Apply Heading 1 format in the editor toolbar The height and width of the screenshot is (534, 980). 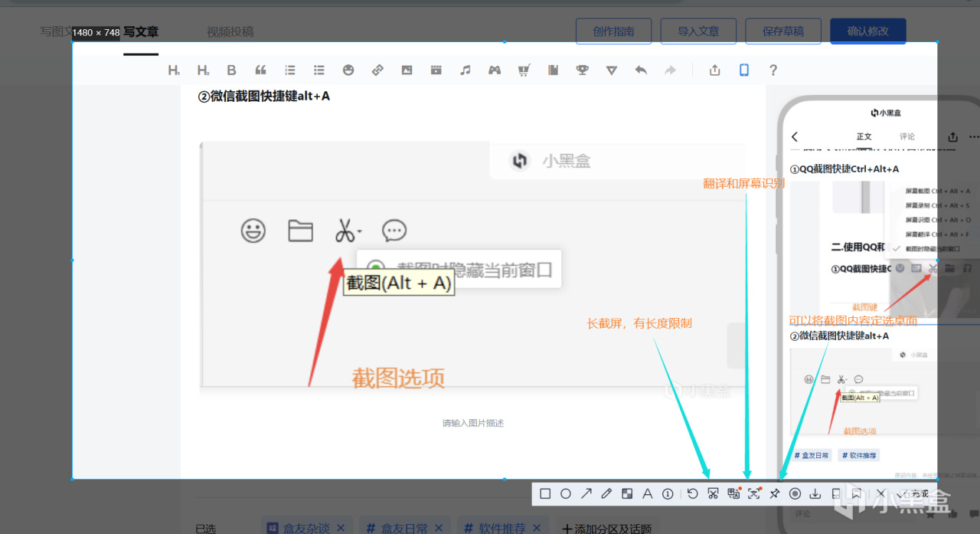(x=174, y=70)
